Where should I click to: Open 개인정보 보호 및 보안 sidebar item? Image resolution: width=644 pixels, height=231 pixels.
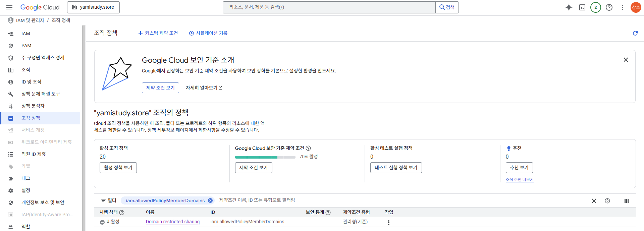[40, 203]
